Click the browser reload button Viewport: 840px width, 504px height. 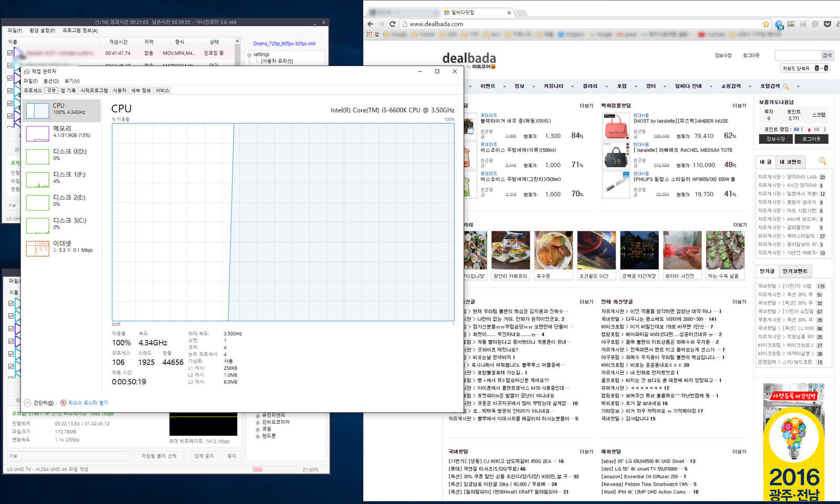click(x=392, y=24)
